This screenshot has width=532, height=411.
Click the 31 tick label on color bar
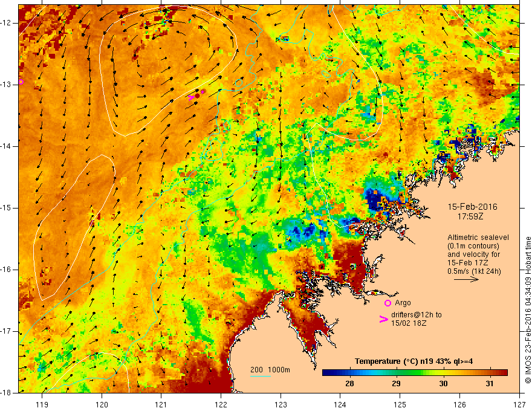point(489,384)
